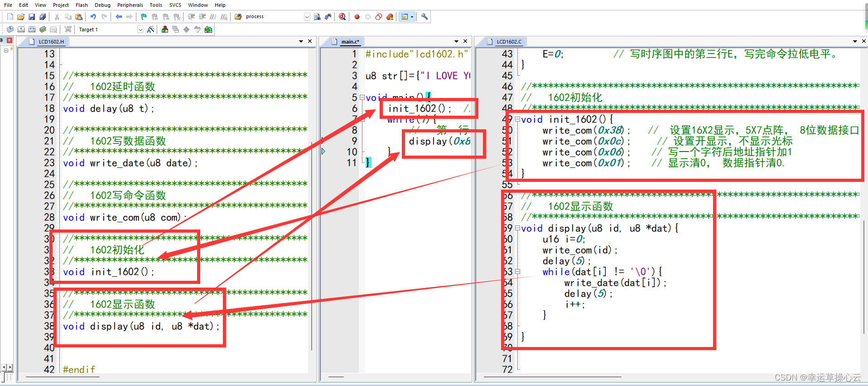
Task: Open Manage Project Items colored blocks icon
Action: coord(165,29)
